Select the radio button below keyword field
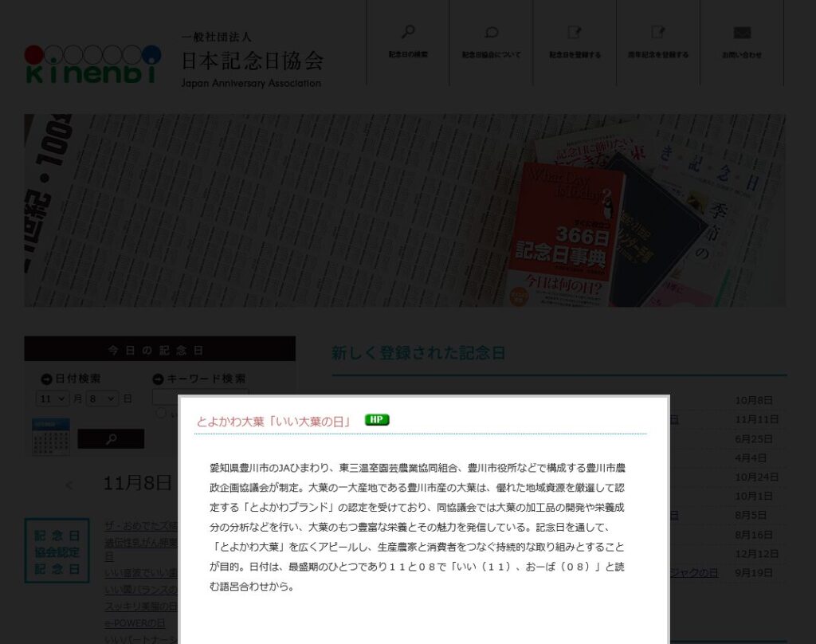Image resolution: width=816 pixels, height=644 pixels. point(161,413)
